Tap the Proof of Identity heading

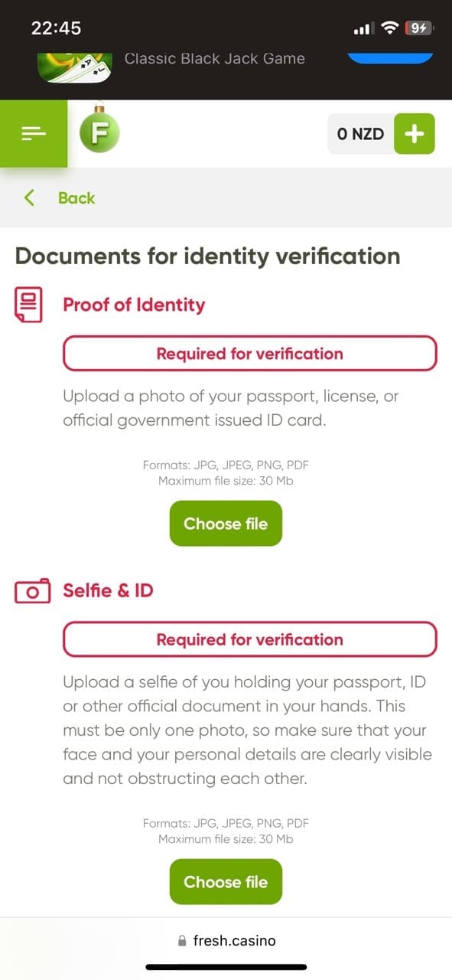pos(134,305)
